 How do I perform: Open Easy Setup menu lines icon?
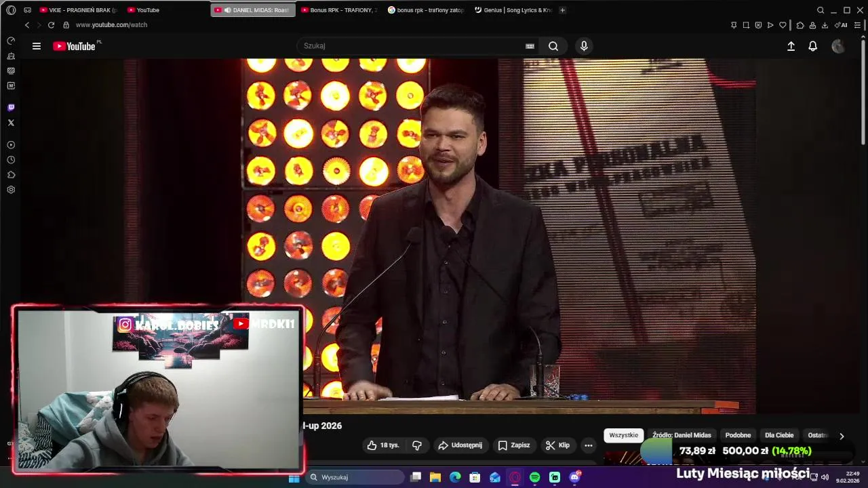858,25
